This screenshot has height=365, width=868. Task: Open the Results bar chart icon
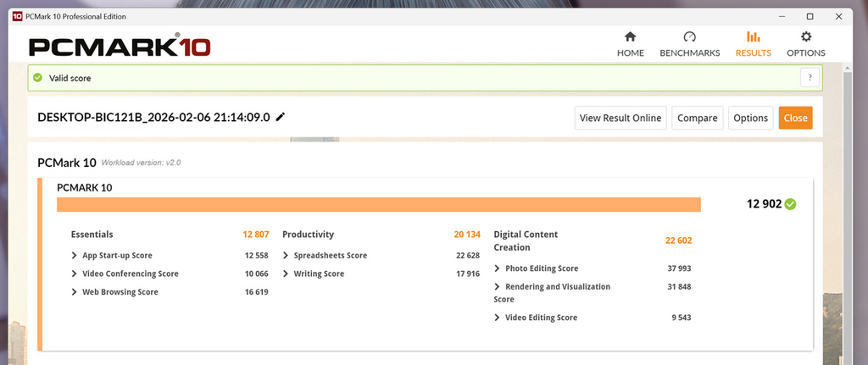753,37
